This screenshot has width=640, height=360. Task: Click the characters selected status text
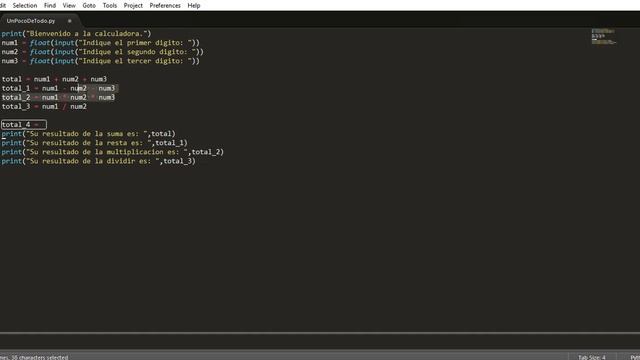pos(34,357)
